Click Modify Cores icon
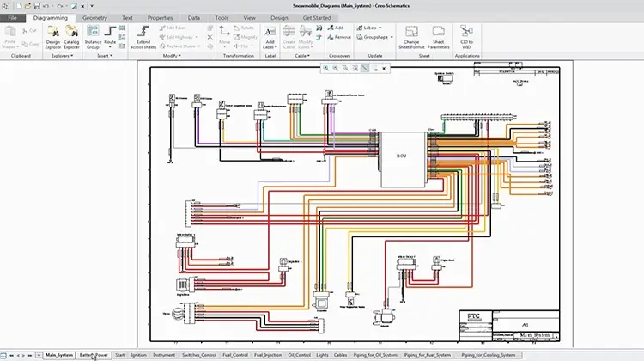This screenshot has width=644, height=361. click(x=305, y=38)
